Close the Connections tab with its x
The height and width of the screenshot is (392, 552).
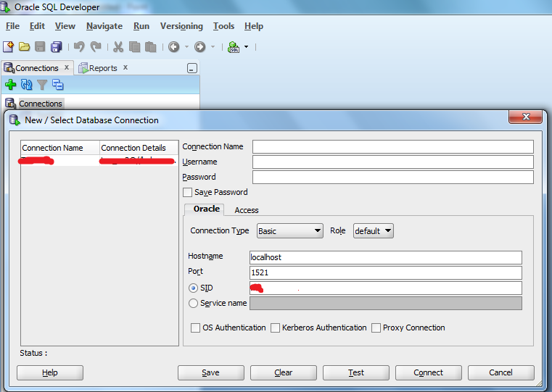(x=67, y=67)
